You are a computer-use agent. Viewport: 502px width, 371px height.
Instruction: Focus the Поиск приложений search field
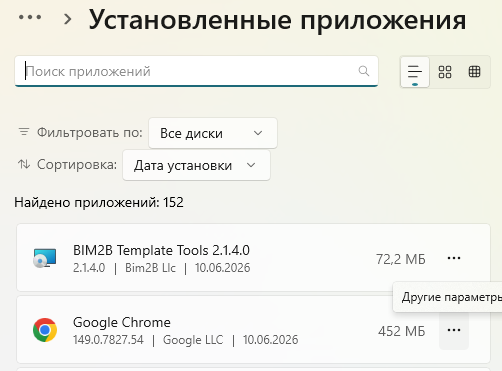pos(196,71)
